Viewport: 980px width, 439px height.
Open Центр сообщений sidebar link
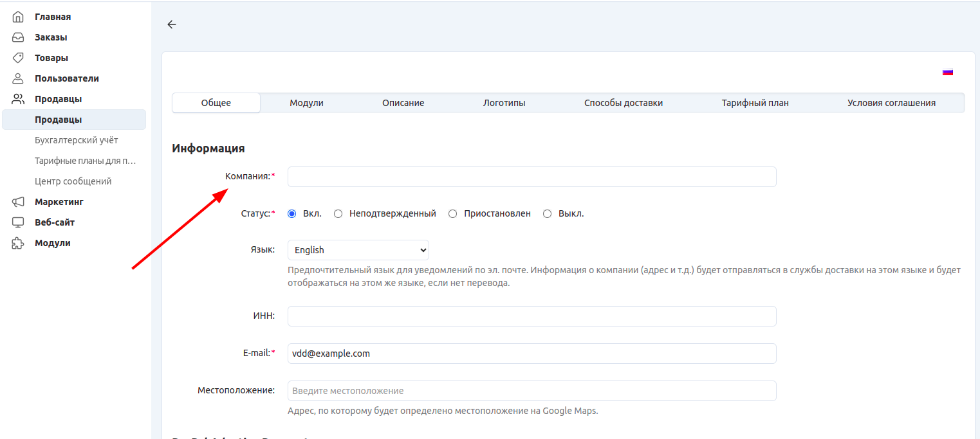click(73, 181)
